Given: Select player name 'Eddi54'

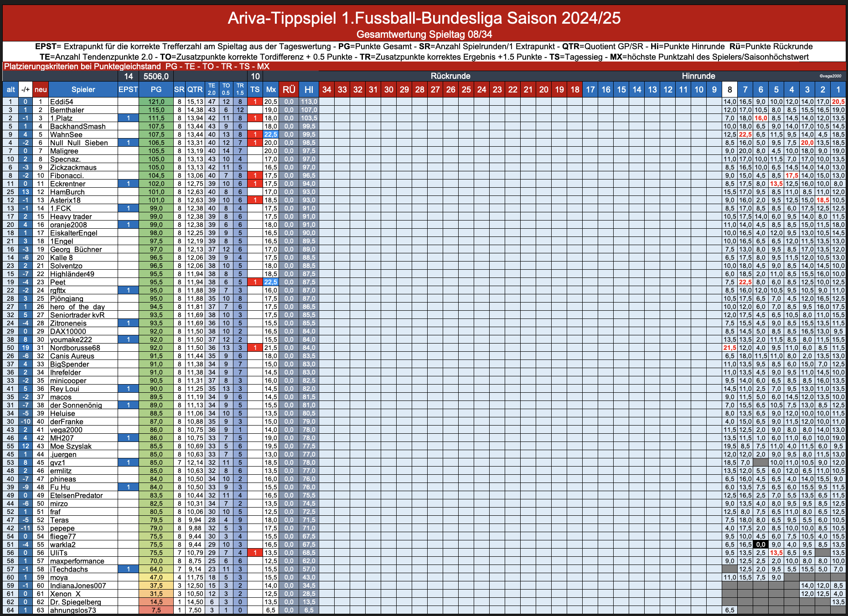Looking at the screenshot, I should tap(62, 102).
